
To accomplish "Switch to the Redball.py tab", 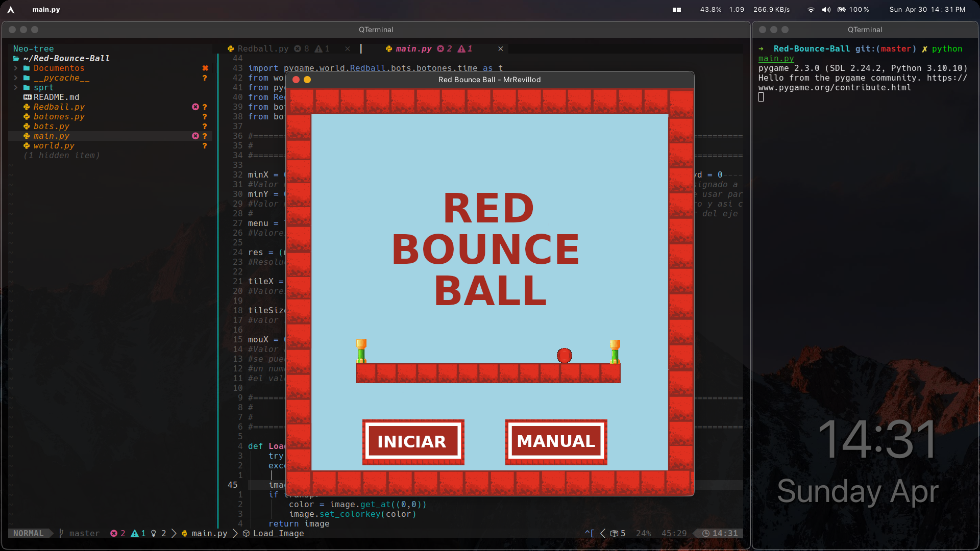I will [263, 48].
